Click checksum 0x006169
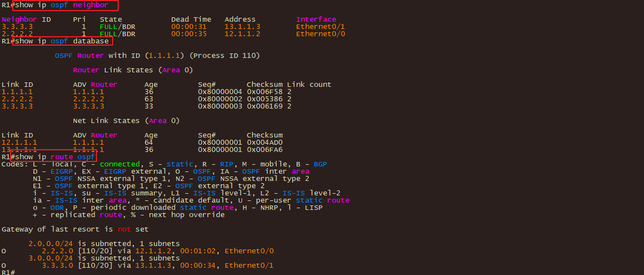The height and width of the screenshot is (275, 644). (264, 106)
